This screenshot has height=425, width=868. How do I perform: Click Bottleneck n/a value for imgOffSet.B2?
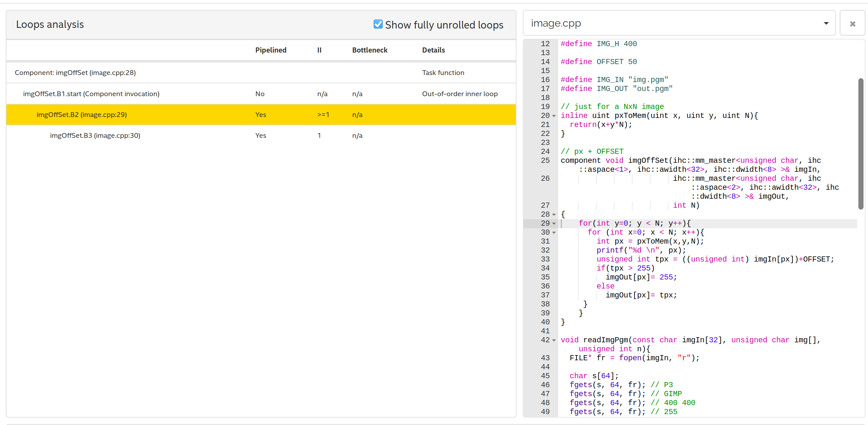click(357, 115)
